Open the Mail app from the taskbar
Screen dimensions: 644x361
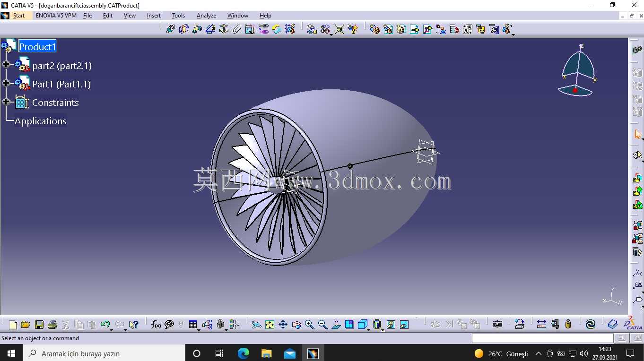tap(289, 353)
